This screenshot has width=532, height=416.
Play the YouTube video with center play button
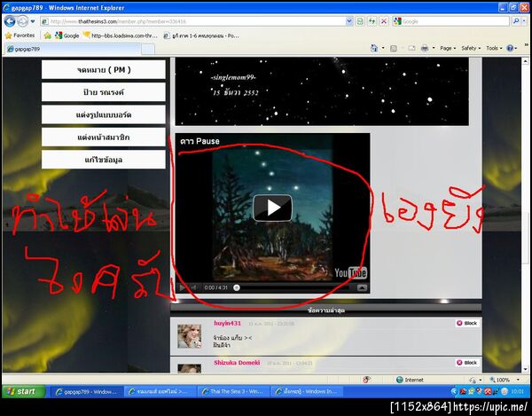click(x=272, y=208)
